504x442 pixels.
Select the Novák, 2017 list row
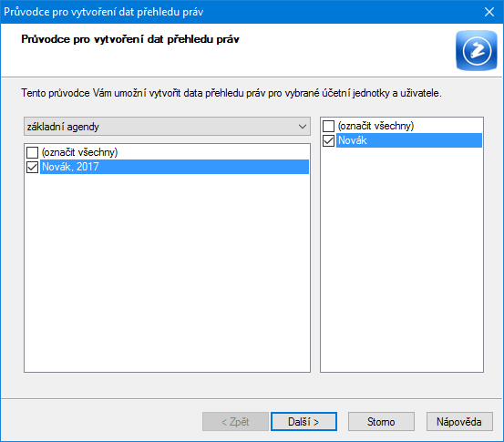pos(174,167)
